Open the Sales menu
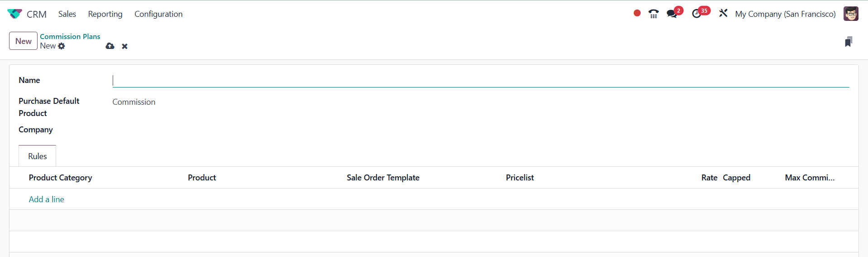868x257 pixels. click(67, 14)
